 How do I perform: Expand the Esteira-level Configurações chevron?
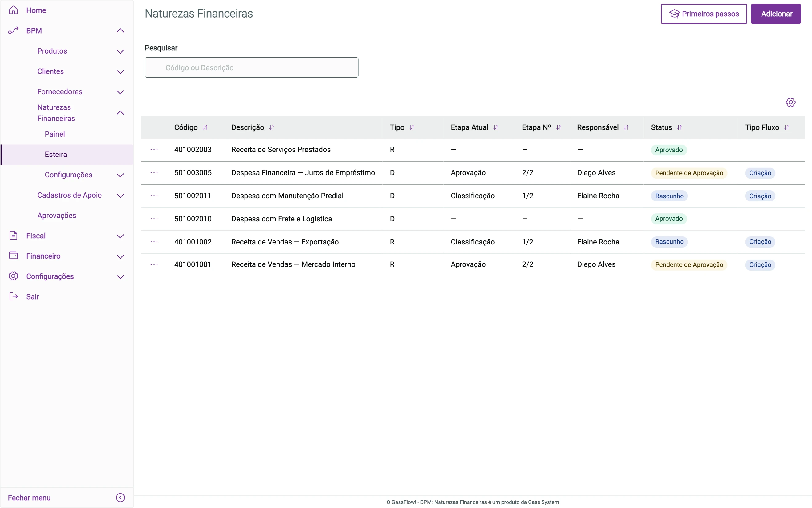[x=120, y=175]
